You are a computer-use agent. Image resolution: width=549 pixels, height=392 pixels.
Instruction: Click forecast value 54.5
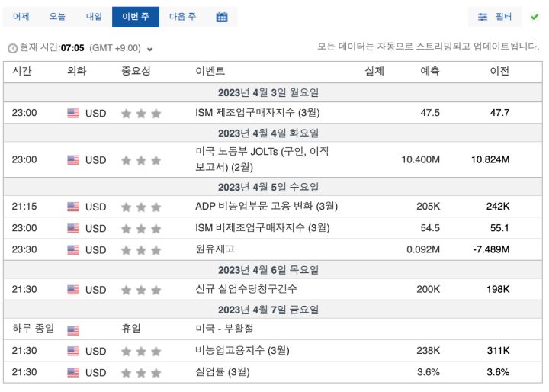[x=430, y=228]
